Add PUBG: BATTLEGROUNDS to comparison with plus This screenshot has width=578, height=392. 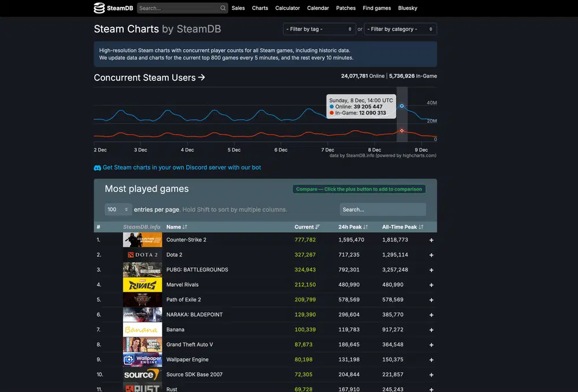[x=431, y=270]
